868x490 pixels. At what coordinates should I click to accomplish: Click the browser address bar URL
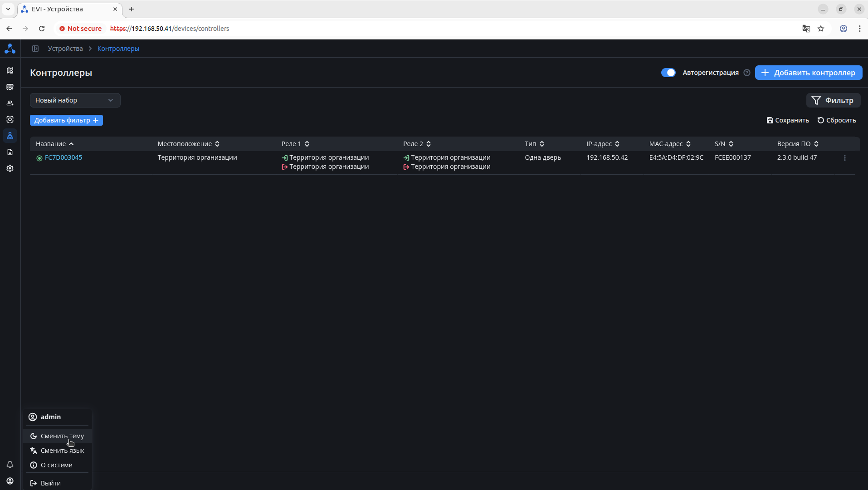[x=170, y=29]
